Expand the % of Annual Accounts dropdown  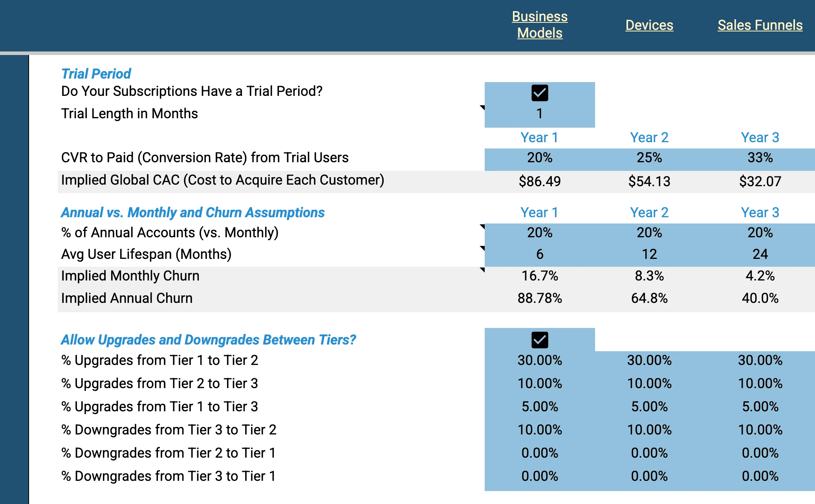482,227
